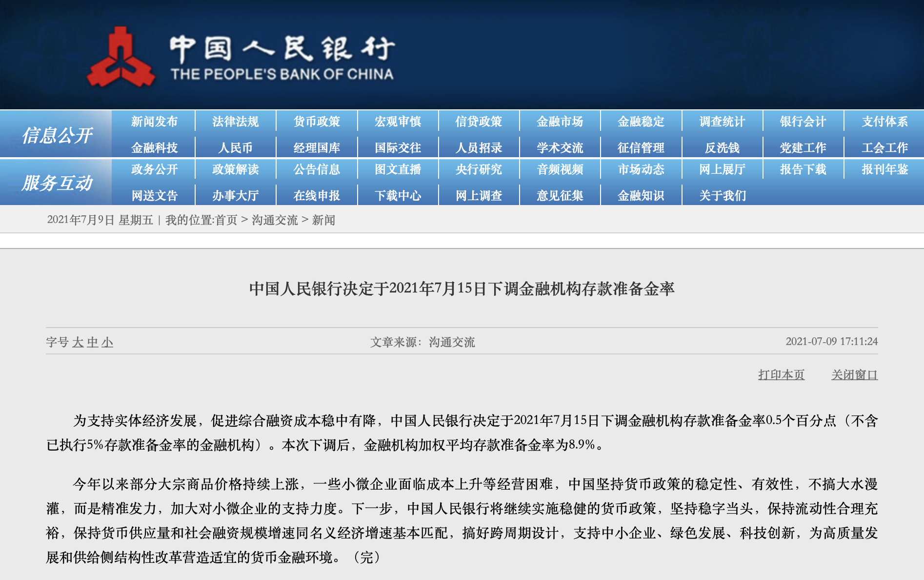The width and height of the screenshot is (924, 580).
Task: Visit the 人民币 section
Action: (236, 146)
